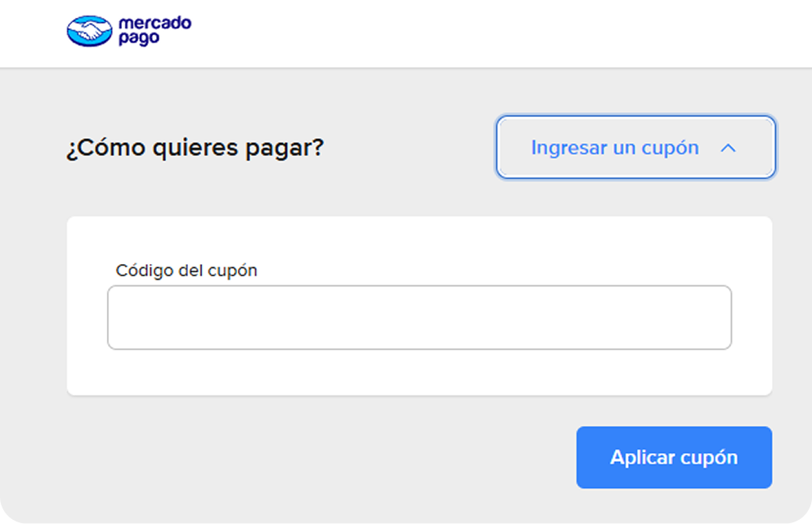The width and height of the screenshot is (812, 524).
Task: Collapse the 'Ingresar un cupón' chevron arrow
Action: (x=728, y=148)
